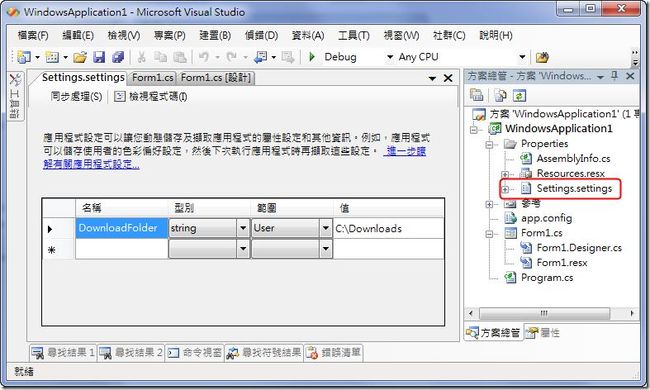Switch to the Form1.cs tab
The width and height of the screenshot is (650, 390).
[153, 78]
